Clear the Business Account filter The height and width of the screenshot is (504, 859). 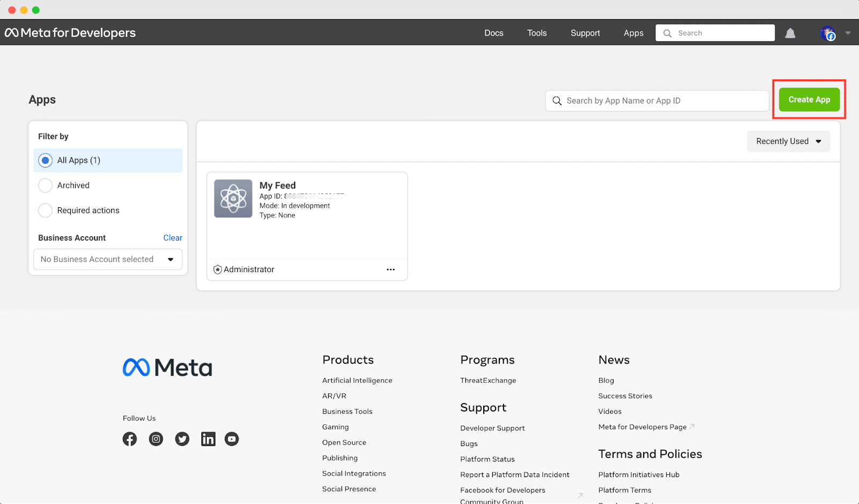(173, 238)
